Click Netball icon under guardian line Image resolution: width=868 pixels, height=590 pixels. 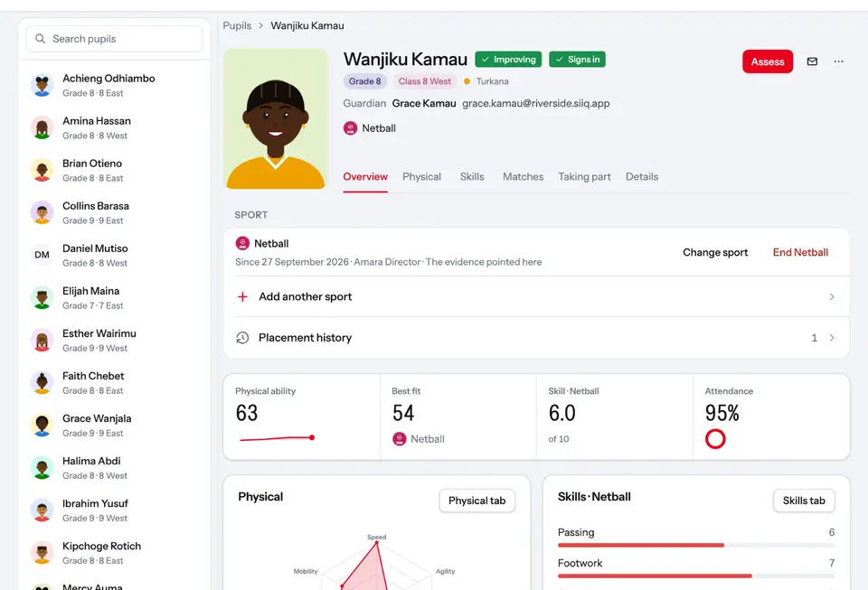351,128
